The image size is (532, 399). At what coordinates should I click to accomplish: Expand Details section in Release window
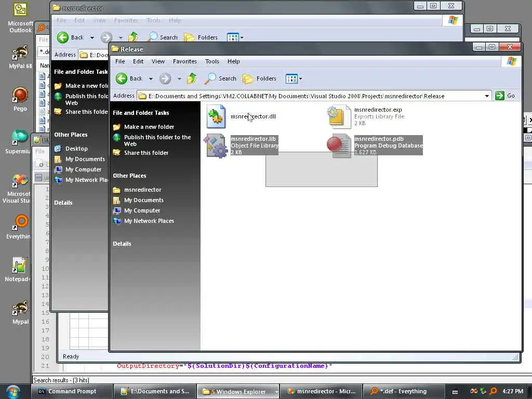tap(122, 244)
